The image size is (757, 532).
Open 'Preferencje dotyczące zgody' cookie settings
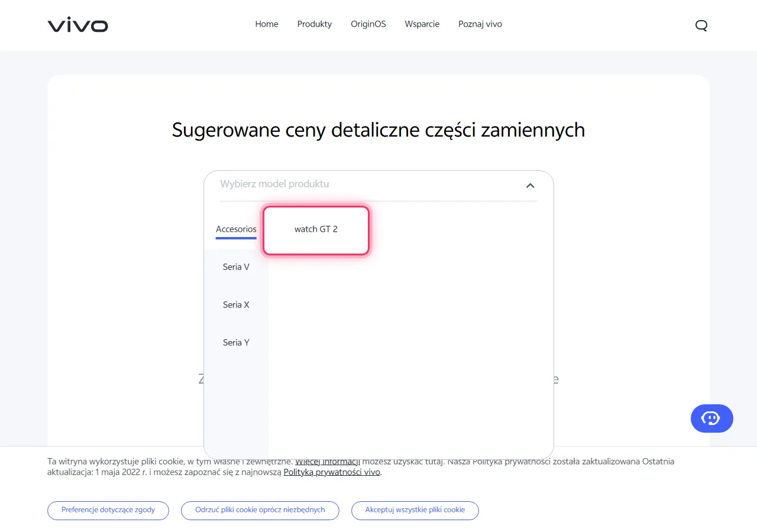pos(108,511)
